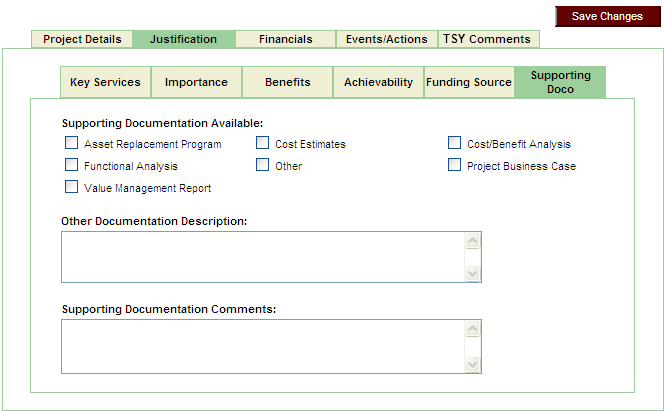The width and height of the screenshot is (664, 411).
Task: Enable the Cost/Benefit Analysis checkbox
Action: pos(454,143)
